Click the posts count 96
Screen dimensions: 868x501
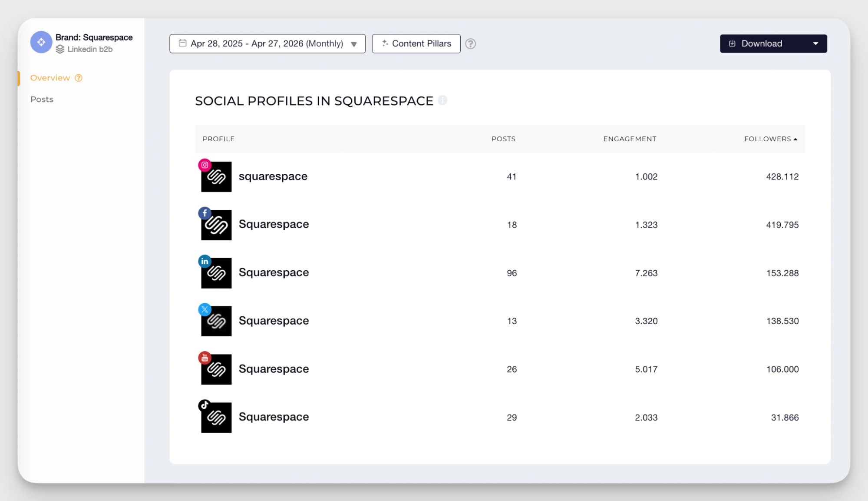pyautogui.click(x=512, y=273)
